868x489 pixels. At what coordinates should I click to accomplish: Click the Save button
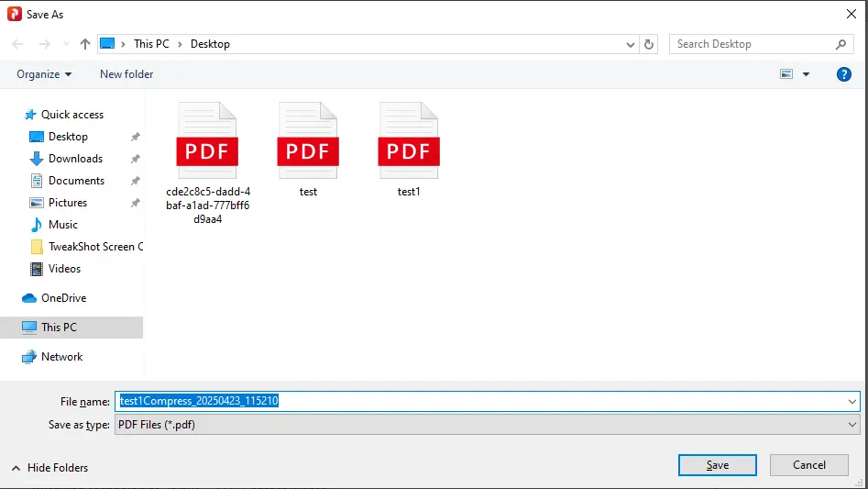[x=718, y=465]
